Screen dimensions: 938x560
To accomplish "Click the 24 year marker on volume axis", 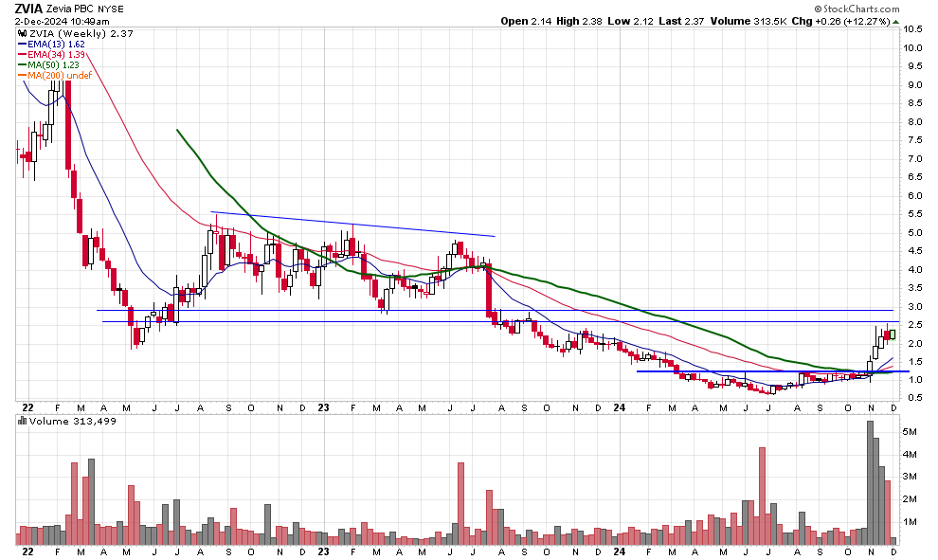I will pyautogui.click(x=617, y=551).
